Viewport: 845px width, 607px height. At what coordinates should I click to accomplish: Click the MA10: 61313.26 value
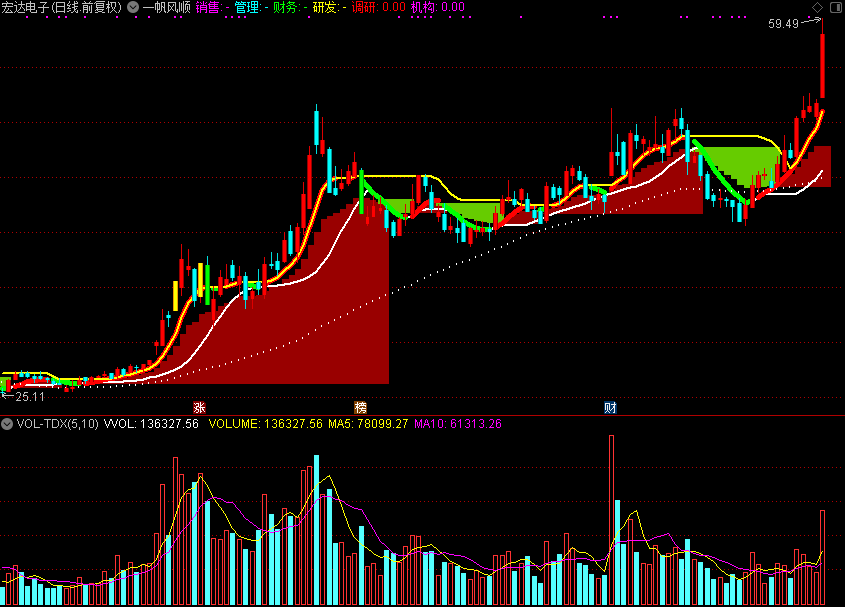[x=458, y=424]
